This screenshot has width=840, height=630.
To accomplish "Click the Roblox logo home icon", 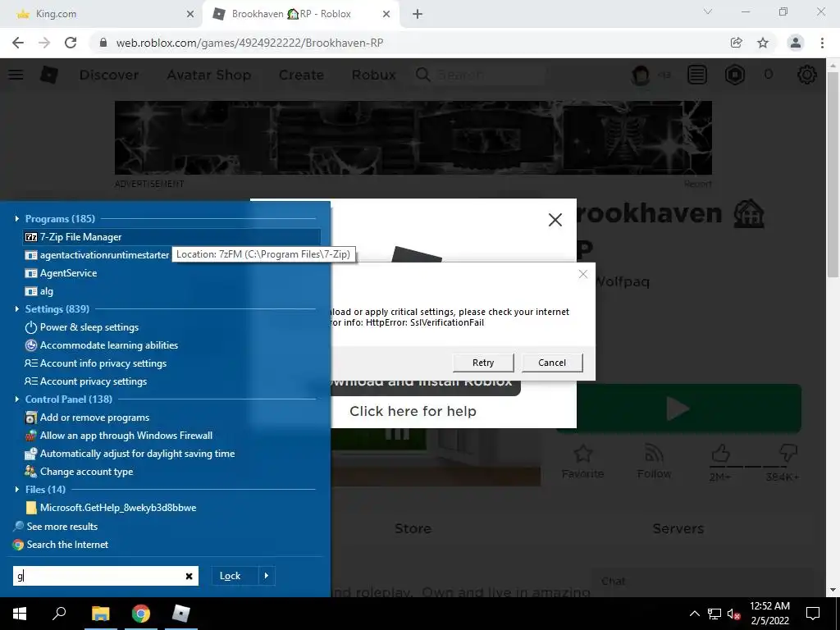I will pos(48,75).
